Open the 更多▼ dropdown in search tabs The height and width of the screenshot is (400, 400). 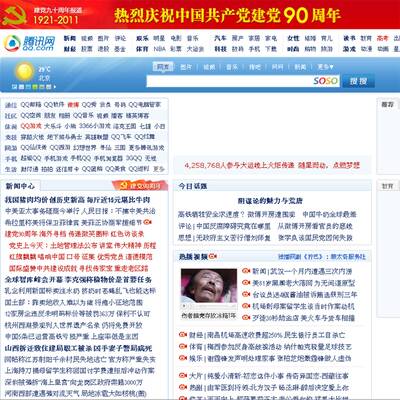325,67
